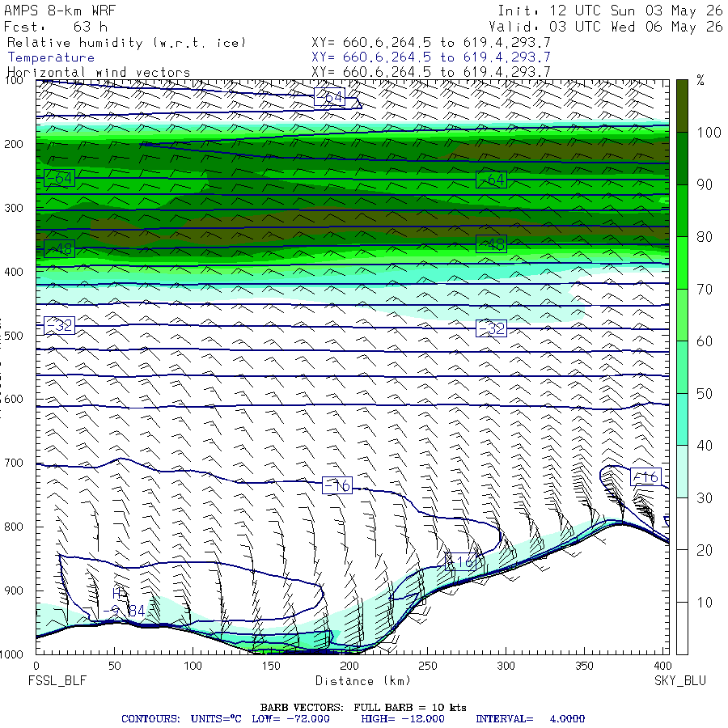The image size is (728, 728).
Task: Click the 100% dark olive colorbar segment
Action: pyautogui.click(x=682, y=106)
